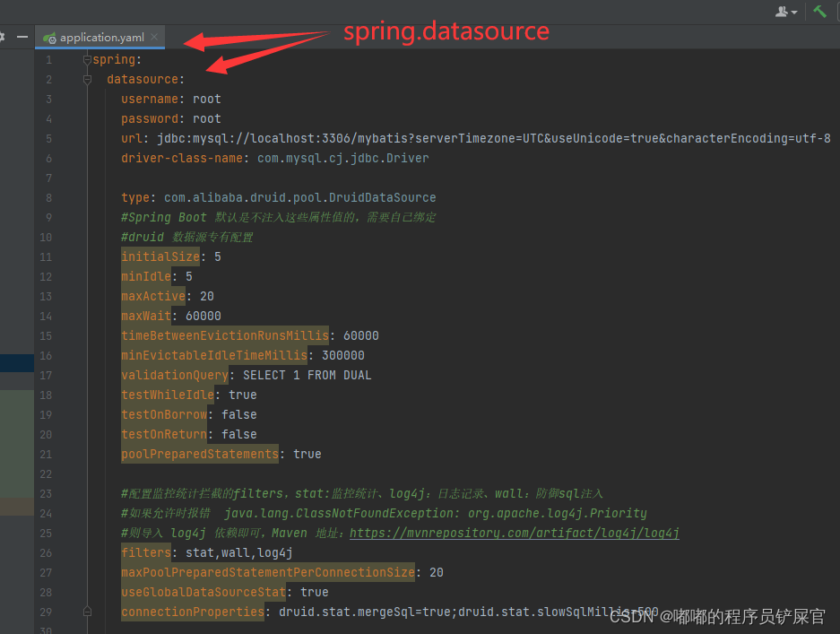Click the initialSize property key
Screen dimensions: 840x634
[160, 256]
